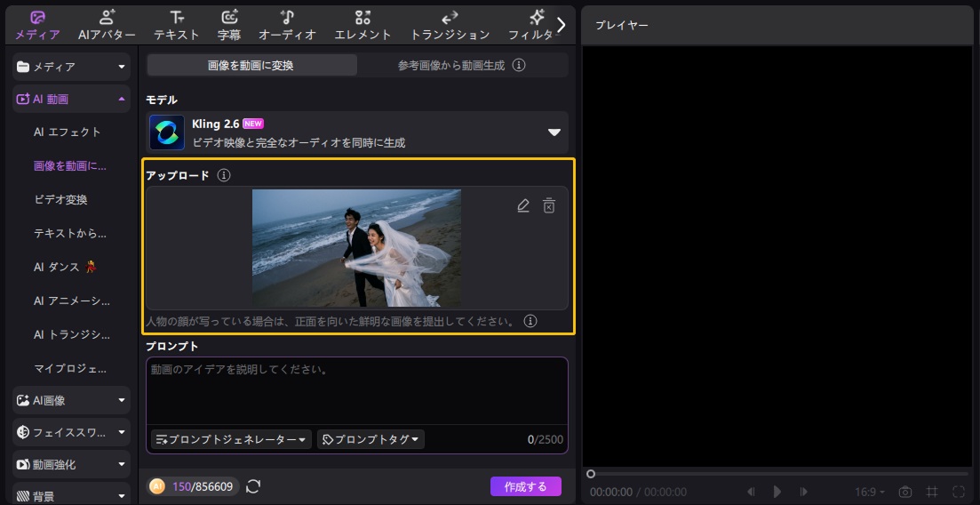This screenshot has width=980, height=505.
Task: Open the AIアバター tab
Action: pos(107,26)
